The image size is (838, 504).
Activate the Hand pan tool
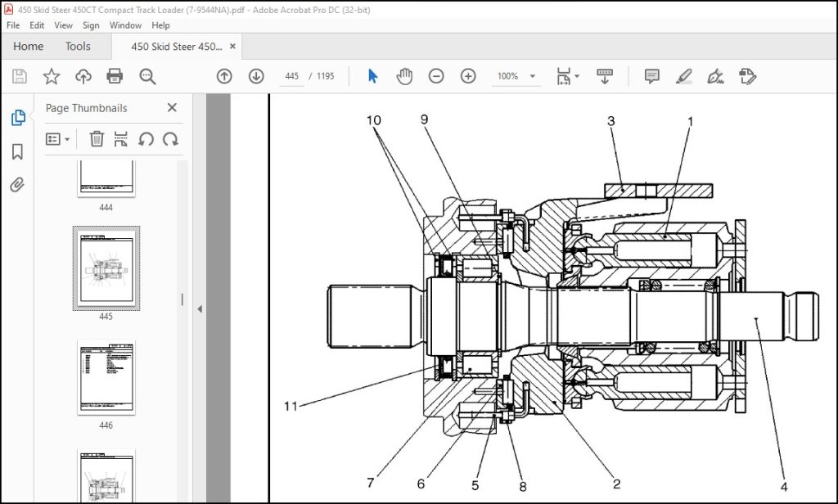coord(404,76)
